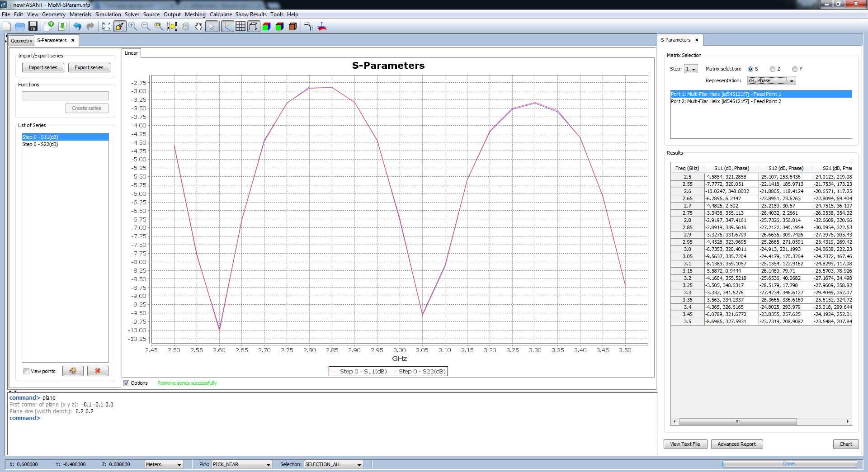
Task: Select Step 0 - S22(dB) in series list
Action: [x=40, y=144]
